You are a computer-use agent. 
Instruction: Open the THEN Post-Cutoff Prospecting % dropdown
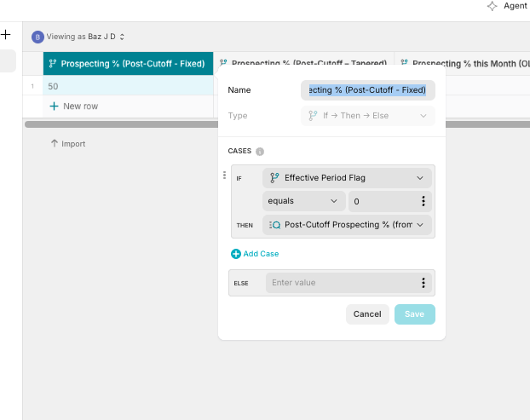tap(347, 225)
